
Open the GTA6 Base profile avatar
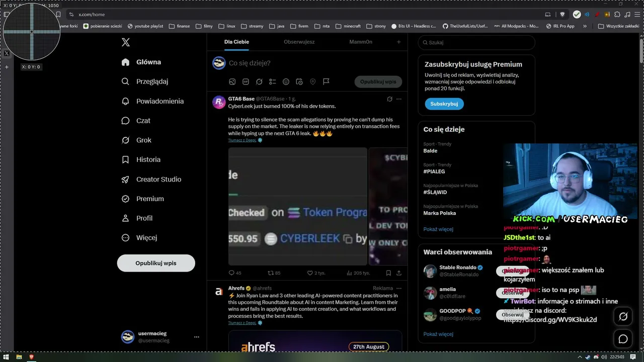pyautogui.click(x=219, y=103)
